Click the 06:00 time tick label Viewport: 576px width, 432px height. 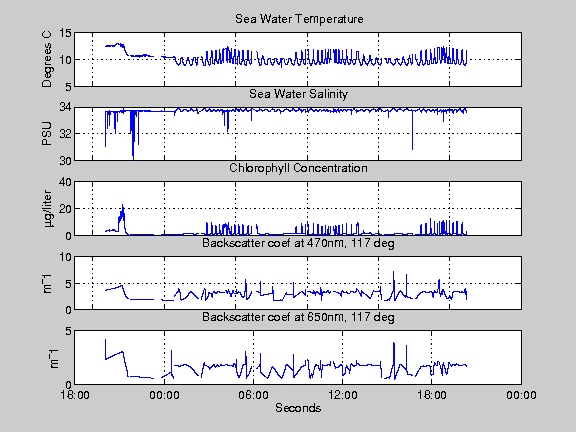coord(253,395)
